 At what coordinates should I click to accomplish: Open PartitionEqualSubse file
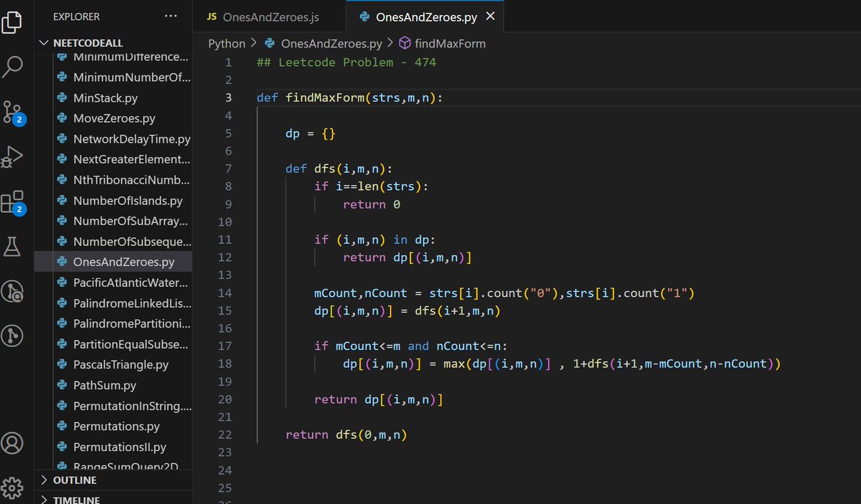pos(131,344)
